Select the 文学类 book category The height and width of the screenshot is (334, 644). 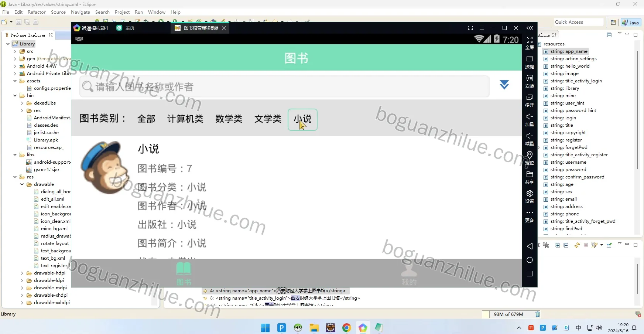coord(268,119)
